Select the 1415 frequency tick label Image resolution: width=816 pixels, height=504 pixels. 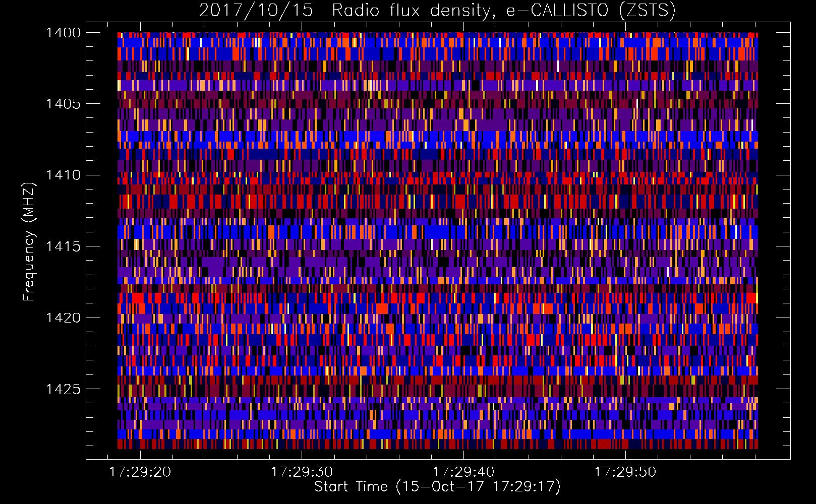click(63, 246)
